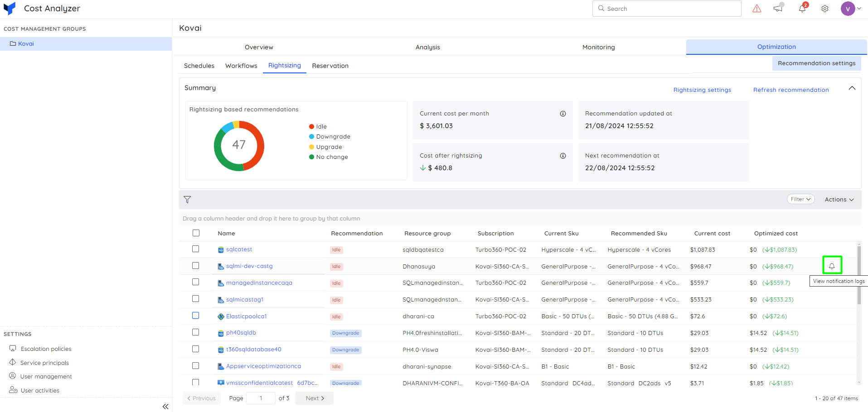The image size is (868, 412).
Task: Click info icon on Cost after rightsizing
Action: click(563, 156)
